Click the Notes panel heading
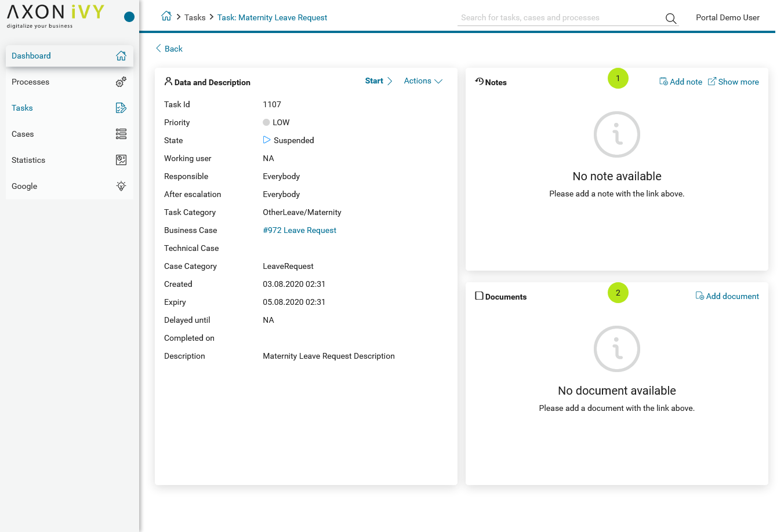The image size is (784, 532). (496, 82)
